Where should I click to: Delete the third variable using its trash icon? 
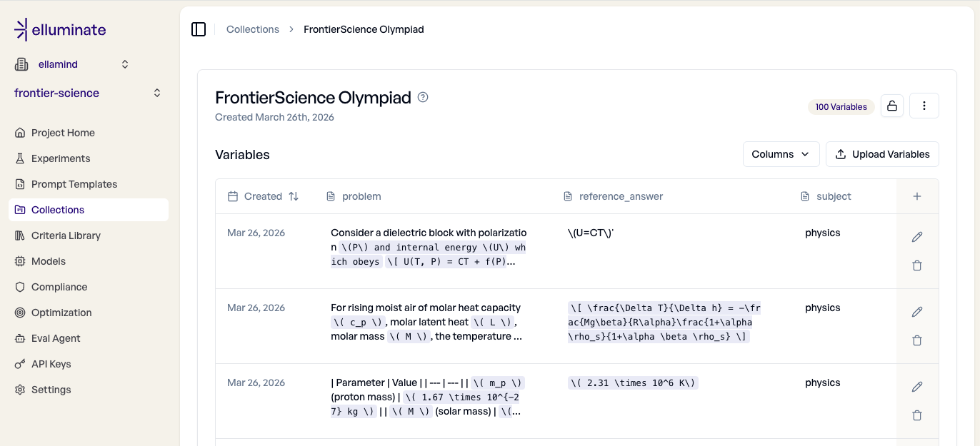pyautogui.click(x=917, y=415)
